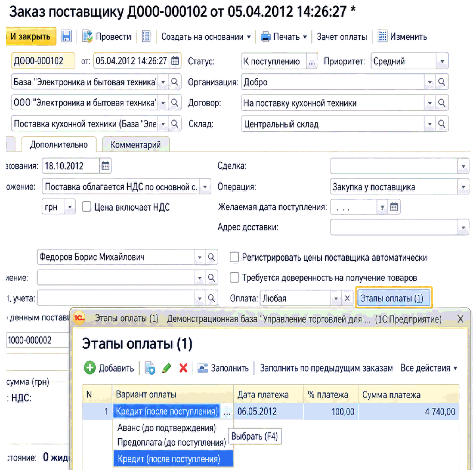This screenshot has height=476, width=476.
Task: Open magnifier for Договор field
Action: point(441,103)
